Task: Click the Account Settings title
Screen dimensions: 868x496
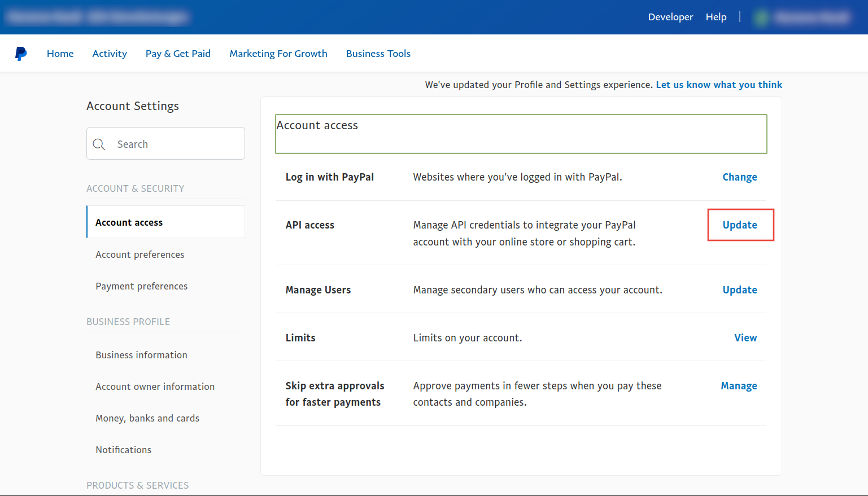Action: tap(133, 106)
